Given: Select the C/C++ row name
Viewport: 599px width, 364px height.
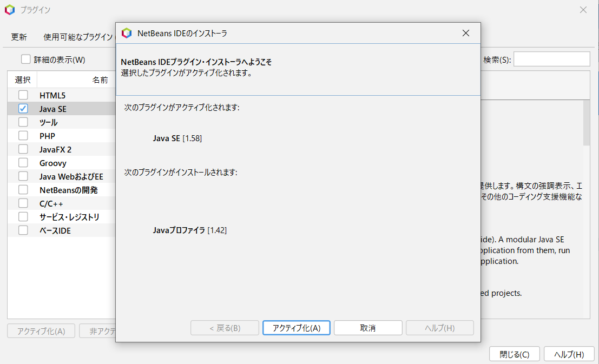Looking at the screenshot, I should pyautogui.click(x=51, y=203).
